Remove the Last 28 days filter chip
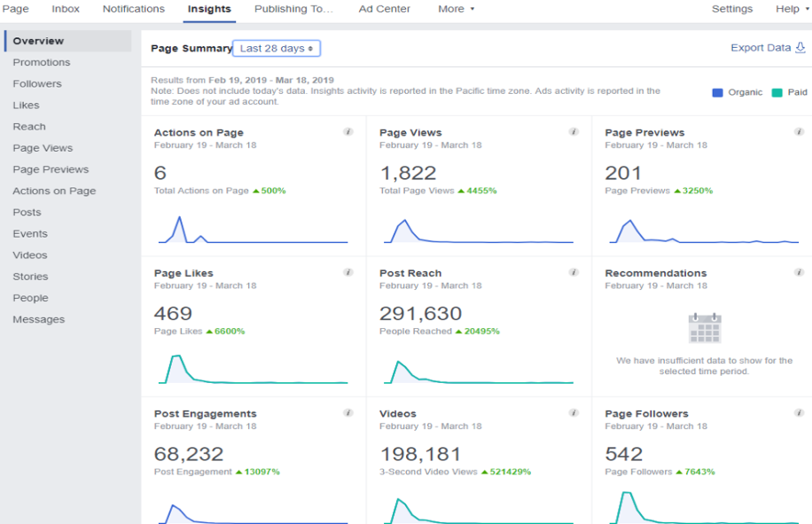The height and width of the screenshot is (524, 812). tap(309, 48)
